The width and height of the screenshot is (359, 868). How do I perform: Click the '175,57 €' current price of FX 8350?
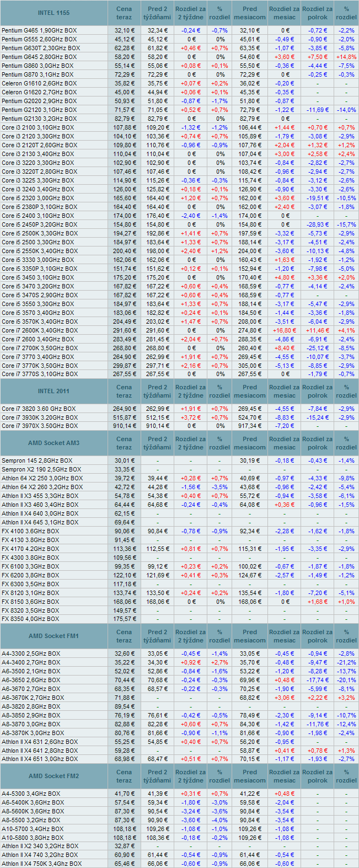(124, 619)
